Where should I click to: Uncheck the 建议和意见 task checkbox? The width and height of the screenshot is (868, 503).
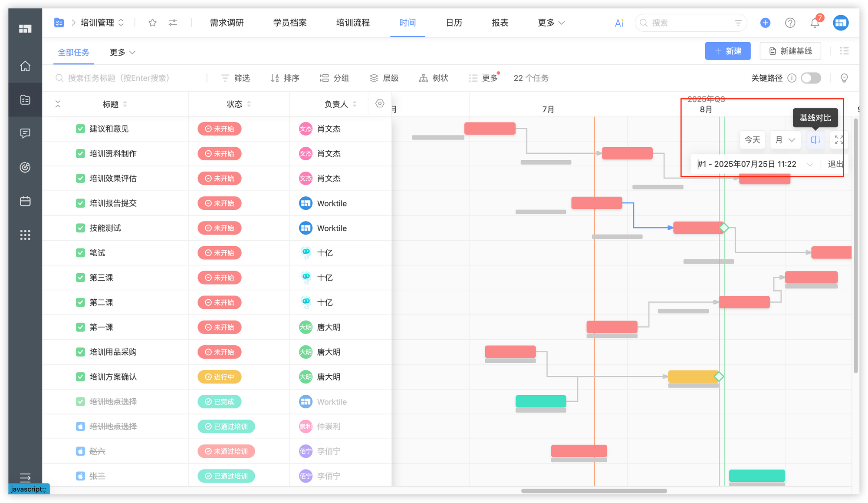80,129
